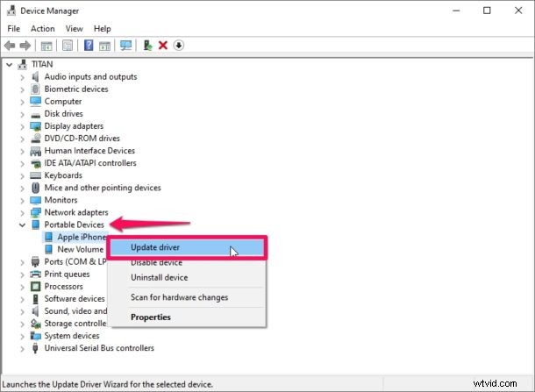
Task: Click the Properties sheet toolbar icon
Action: 68,46
